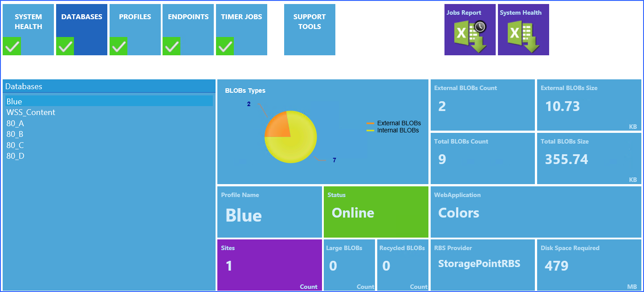Click the Disk Space Required tile

[588, 265]
